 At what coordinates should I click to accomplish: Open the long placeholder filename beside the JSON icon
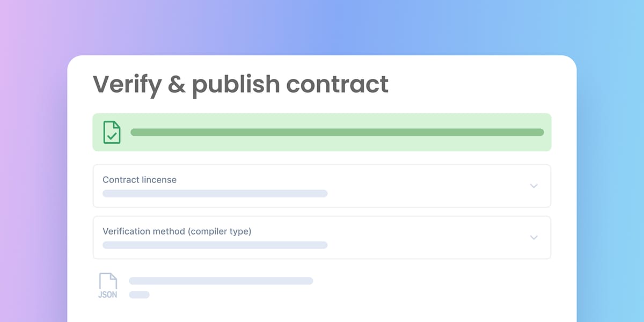pyautogui.click(x=221, y=281)
